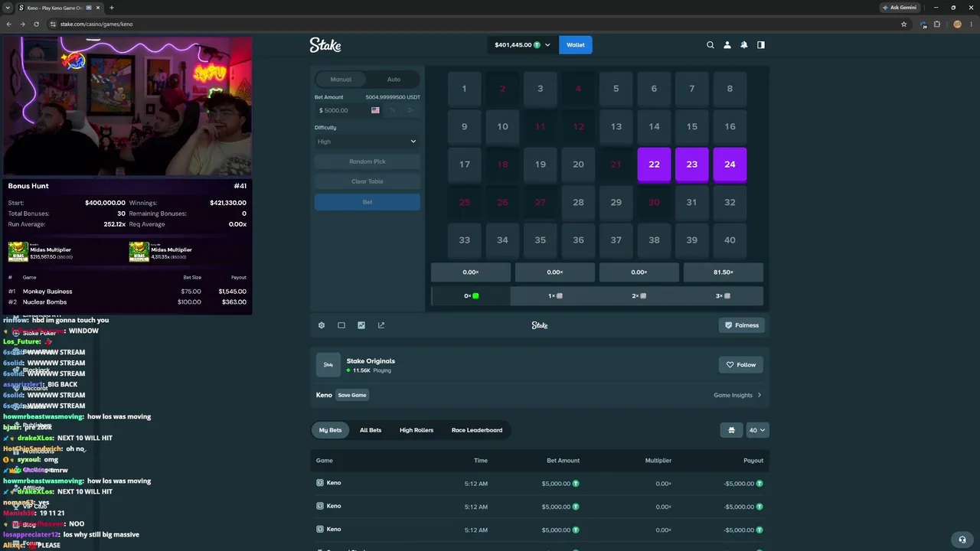Click the blue Bet button
Screen dimensions: 980x551
(x=367, y=202)
